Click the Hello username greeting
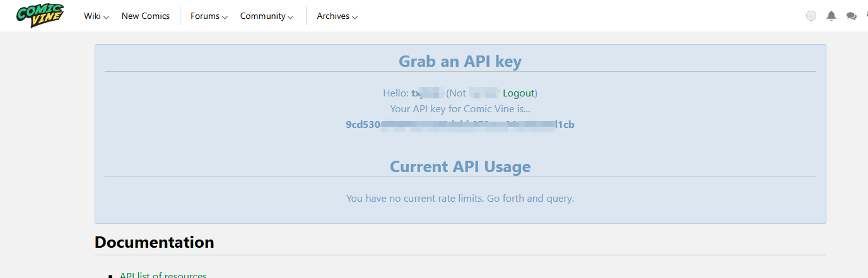 tap(413, 93)
